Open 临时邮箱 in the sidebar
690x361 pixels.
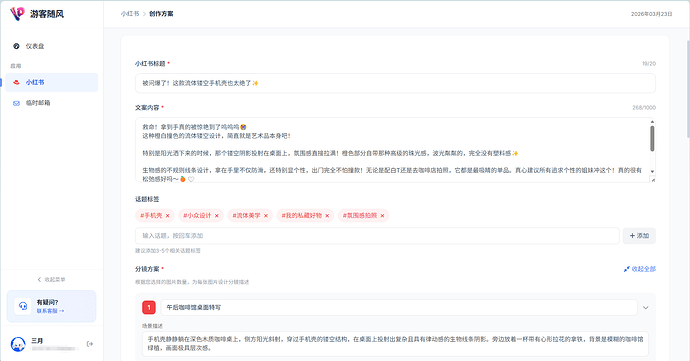[x=51, y=103]
